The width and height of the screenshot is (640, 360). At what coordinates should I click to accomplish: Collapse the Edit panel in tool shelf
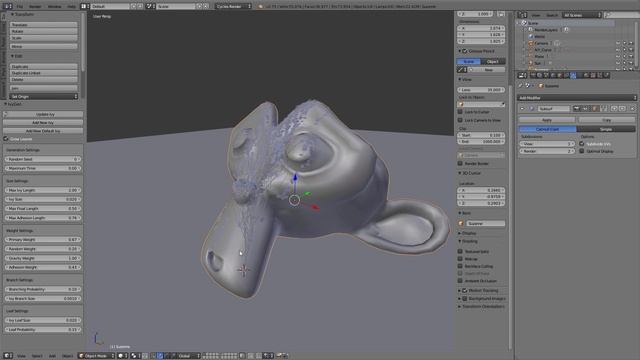point(17,56)
